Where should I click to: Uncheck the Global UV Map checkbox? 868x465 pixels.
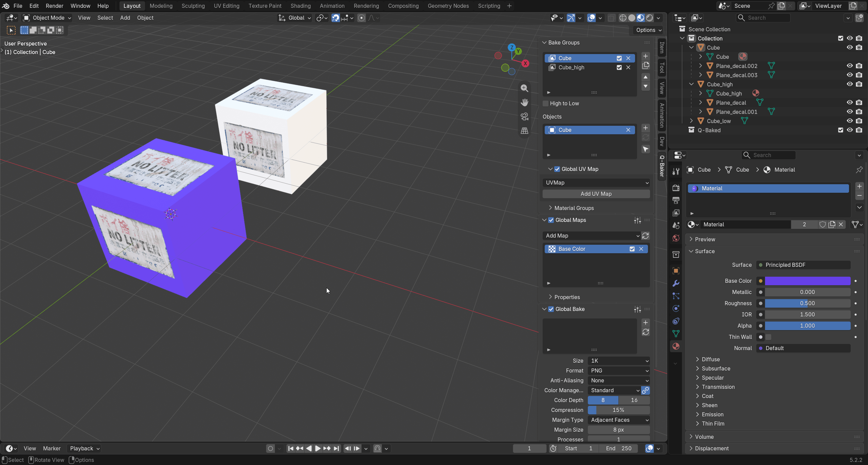point(557,169)
